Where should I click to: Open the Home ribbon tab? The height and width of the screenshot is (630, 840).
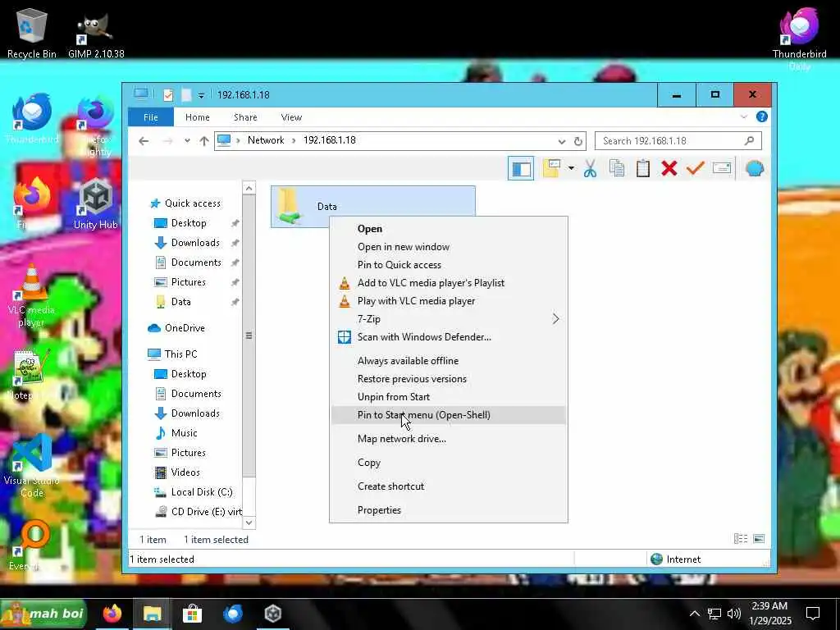coord(197,116)
